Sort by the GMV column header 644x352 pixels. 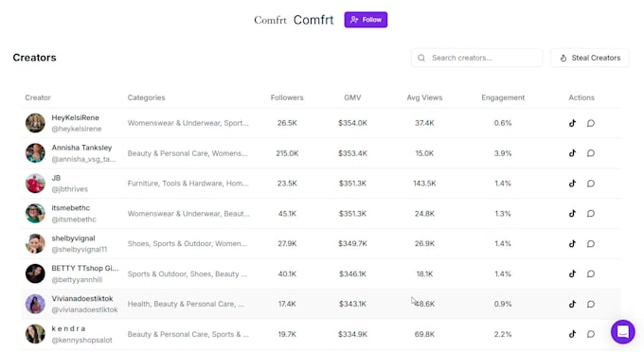click(x=352, y=97)
